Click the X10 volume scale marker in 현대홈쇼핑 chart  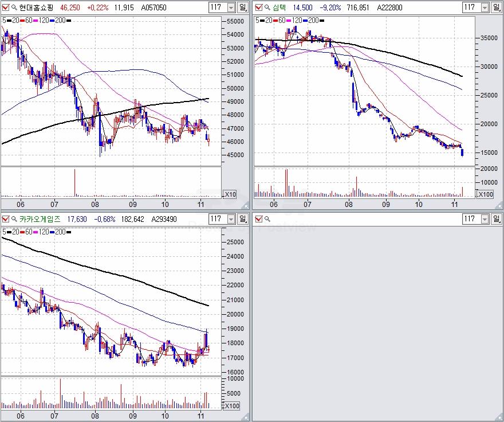pyautogui.click(x=230, y=194)
